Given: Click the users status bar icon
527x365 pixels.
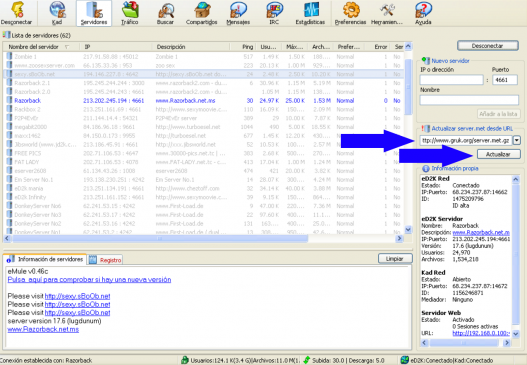Looking at the screenshot, I should pos(185,360).
